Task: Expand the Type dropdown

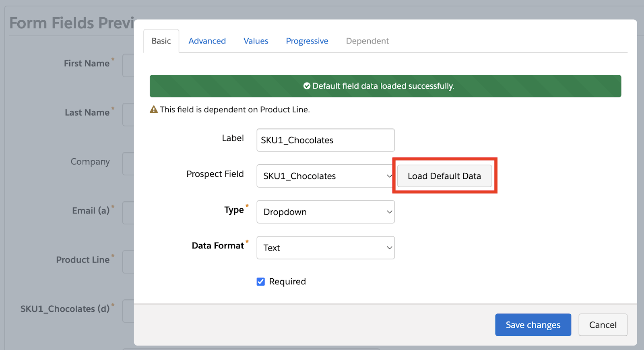Action: coord(326,212)
